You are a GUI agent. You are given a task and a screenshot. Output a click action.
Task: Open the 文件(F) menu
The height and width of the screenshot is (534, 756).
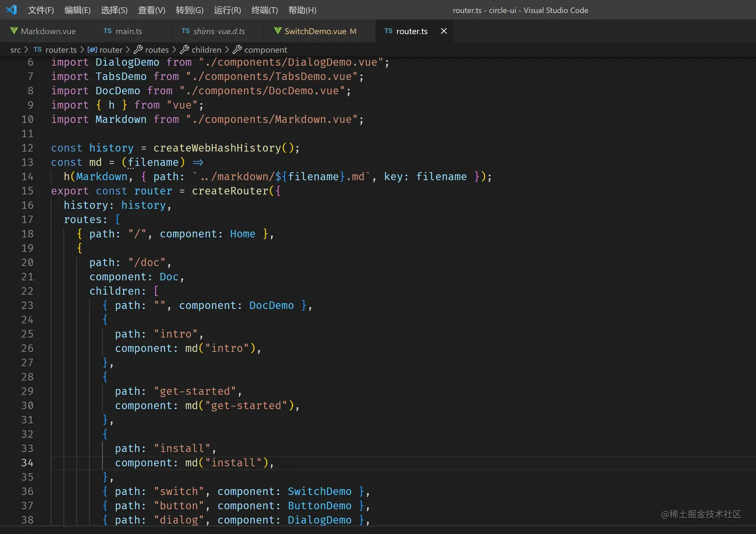[x=41, y=10]
